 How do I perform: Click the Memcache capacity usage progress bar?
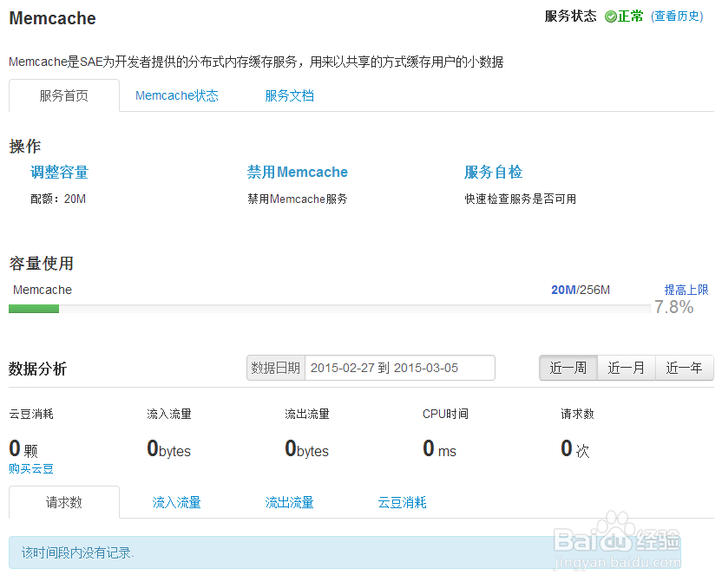(330, 309)
